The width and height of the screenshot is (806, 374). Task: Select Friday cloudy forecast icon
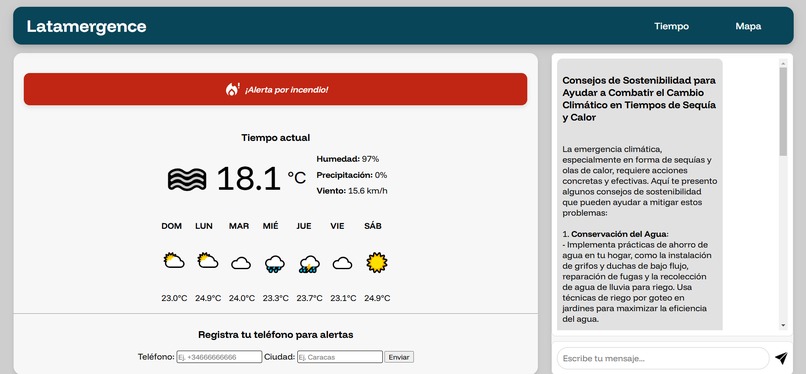[x=342, y=264]
